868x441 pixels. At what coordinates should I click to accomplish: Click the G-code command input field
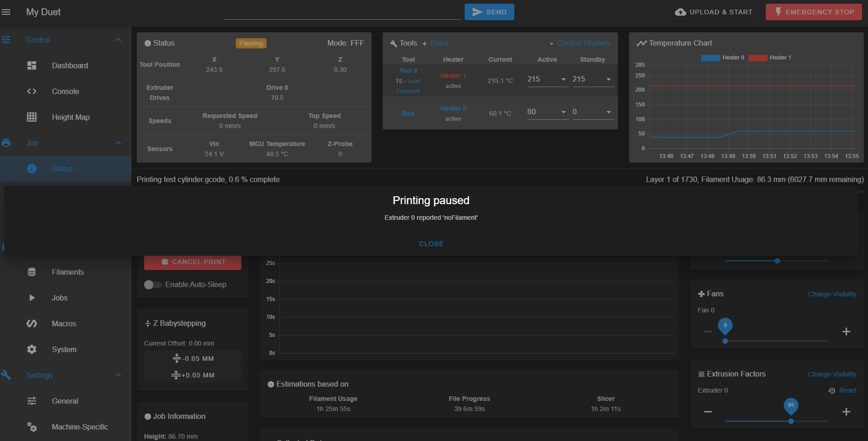342,12
